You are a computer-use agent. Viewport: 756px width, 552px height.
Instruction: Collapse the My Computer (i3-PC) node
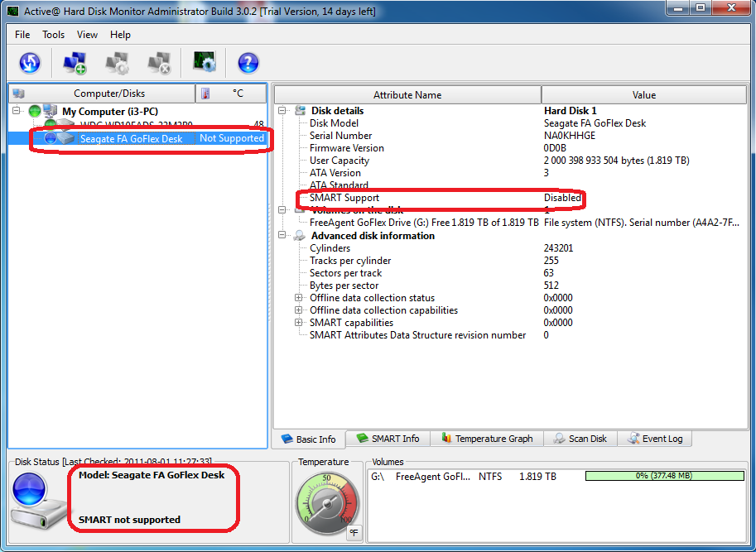pos(17,111)
